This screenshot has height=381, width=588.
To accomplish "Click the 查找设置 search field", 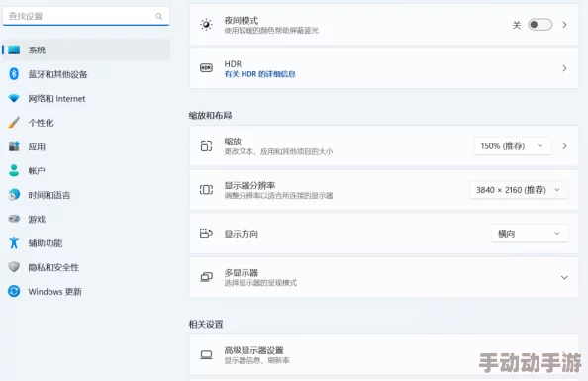I will coord(86,16).
